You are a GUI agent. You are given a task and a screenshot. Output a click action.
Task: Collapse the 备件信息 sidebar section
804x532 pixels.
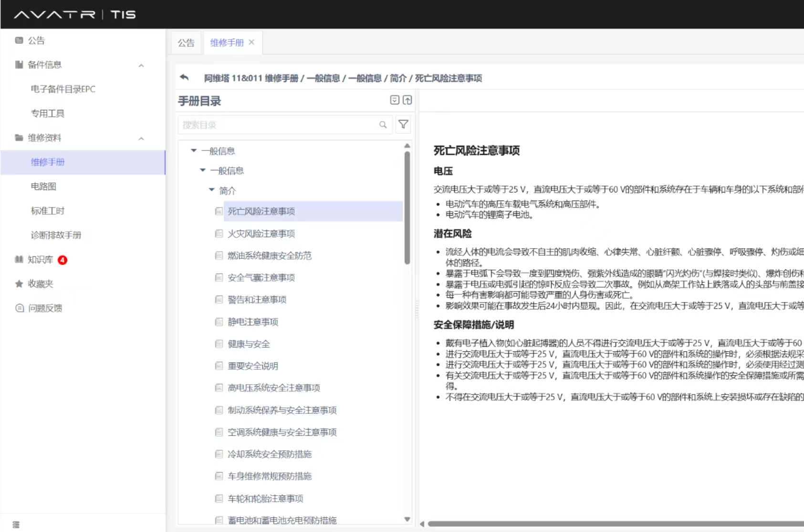click(x=141, y=65)
